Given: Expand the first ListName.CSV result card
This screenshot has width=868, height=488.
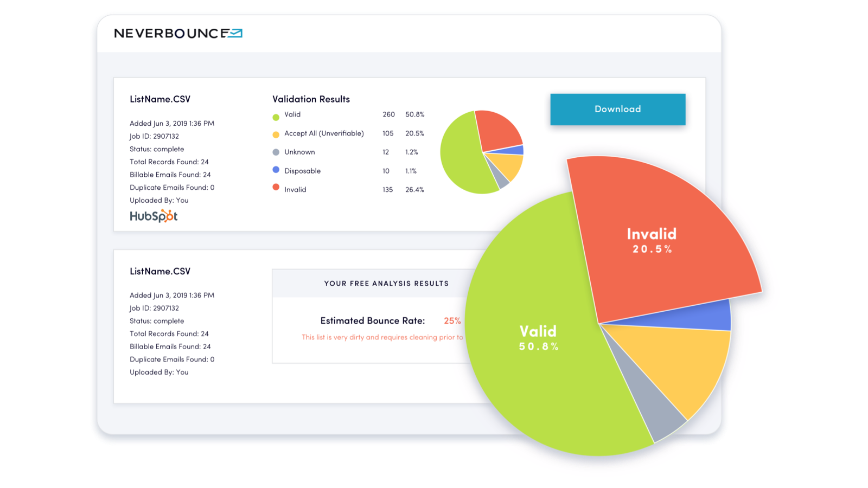Looking at the screenshot, I should click(159, 99).
